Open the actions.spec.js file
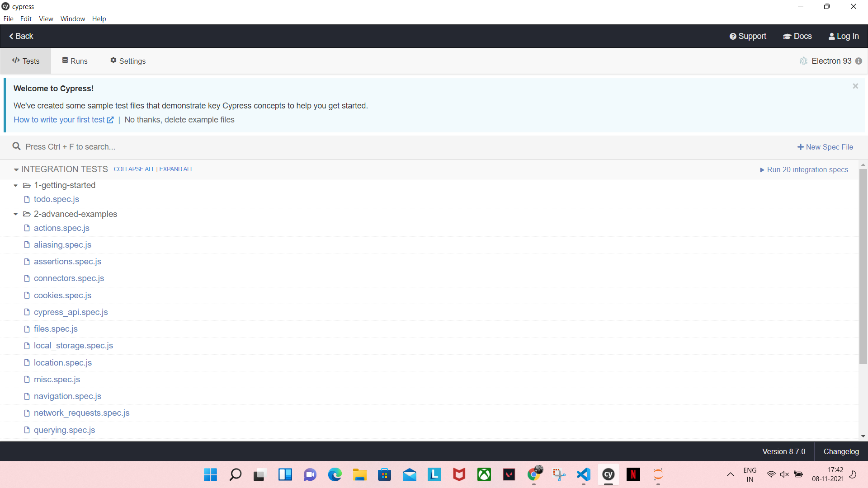The width and height of the screenshot is (868, 488). (61, 228)
